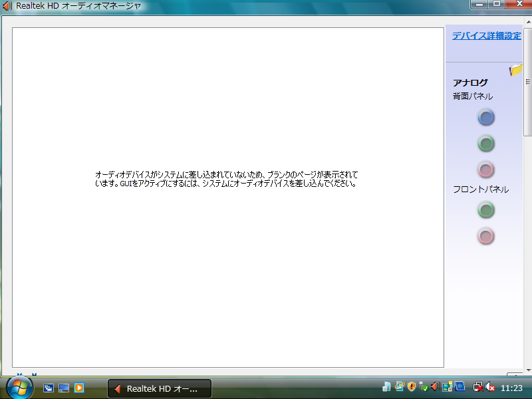
Task: Click the leftmost computer tray icon
Action: tap(386, 386)
